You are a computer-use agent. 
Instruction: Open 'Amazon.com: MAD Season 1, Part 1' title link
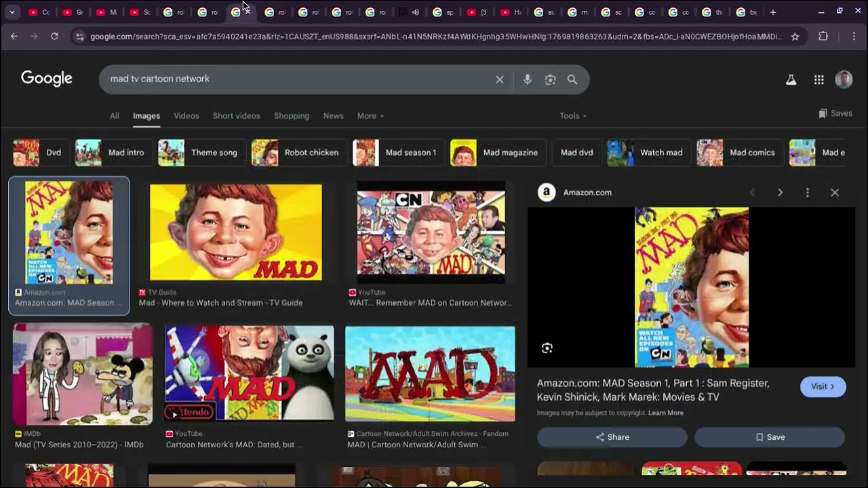point(653,390)
